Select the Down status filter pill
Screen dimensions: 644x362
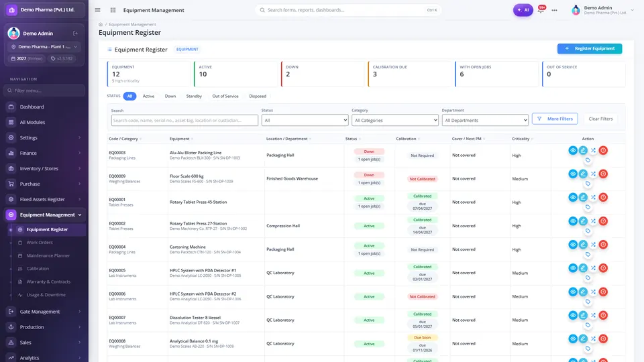[x=170, y=96]
